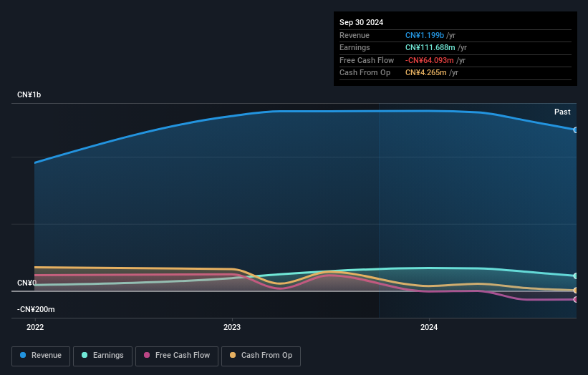
Task: Click the Past label on chart
Action: click(562, 112)
